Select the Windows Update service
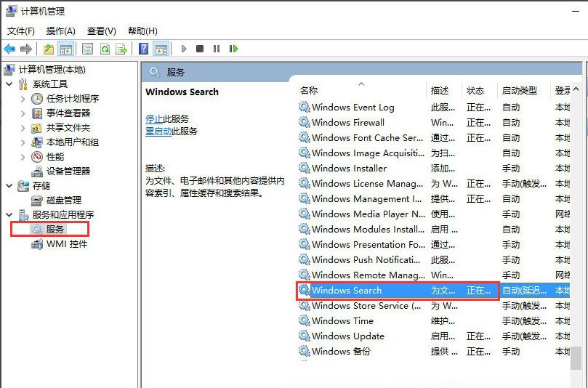This screenshot has width=588, height=388. pyautogui.click(x=434, y=336)
